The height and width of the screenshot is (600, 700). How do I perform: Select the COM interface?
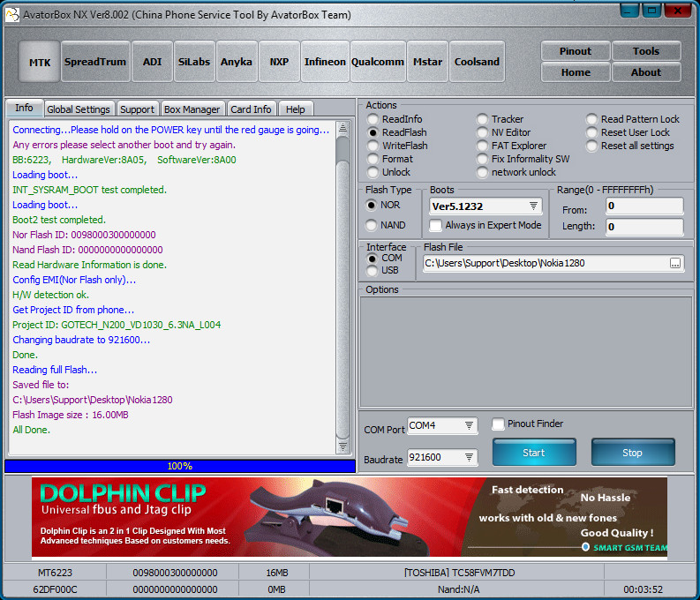coord(384,258)
